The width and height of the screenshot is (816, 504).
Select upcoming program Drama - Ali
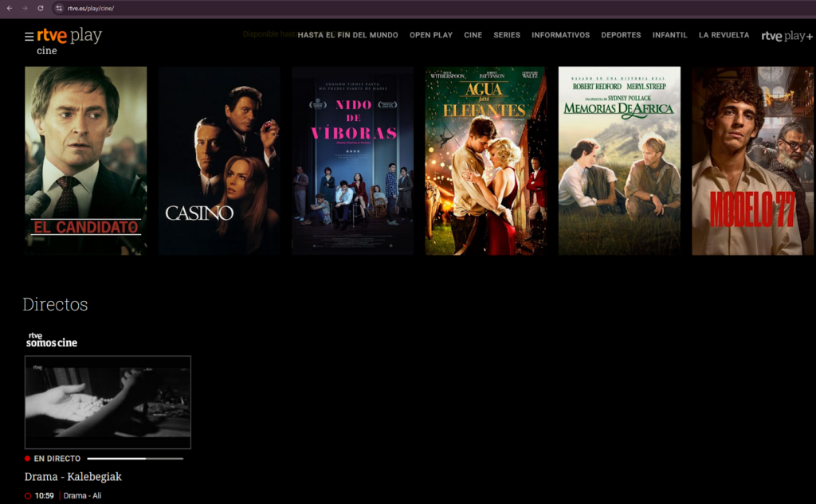coord(82,496)
